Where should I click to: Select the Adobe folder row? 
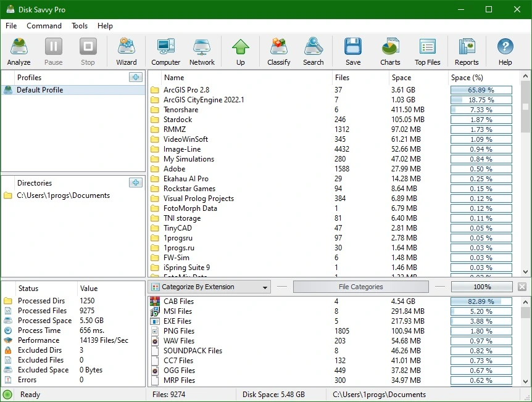coord(333,169)
